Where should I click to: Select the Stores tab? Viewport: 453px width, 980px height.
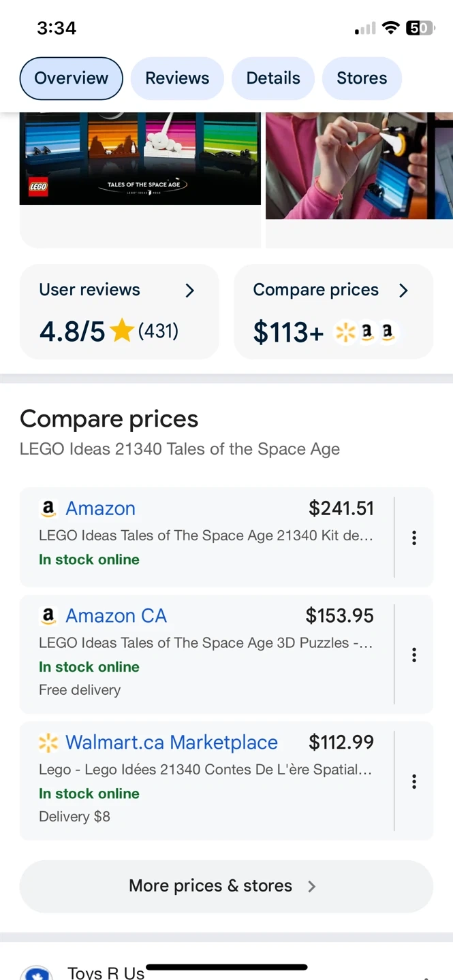click(362, 78)
